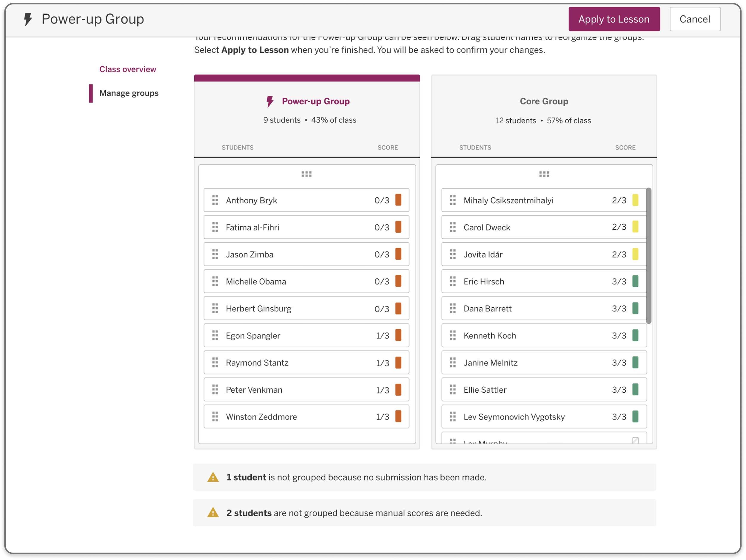Click the drag handle next to Carol Dweck

(453, 227)
